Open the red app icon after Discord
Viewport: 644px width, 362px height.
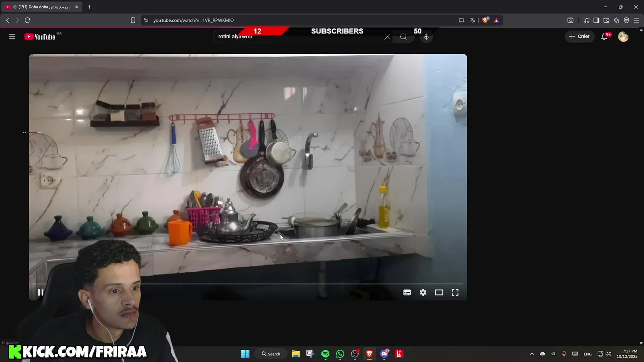coord(399,354)
